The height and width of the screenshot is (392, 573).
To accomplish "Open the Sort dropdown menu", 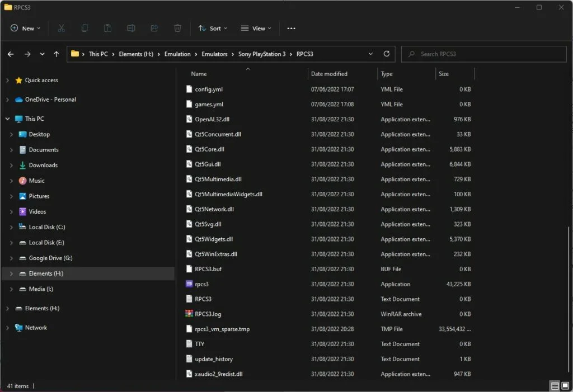I will coord(213,28).
